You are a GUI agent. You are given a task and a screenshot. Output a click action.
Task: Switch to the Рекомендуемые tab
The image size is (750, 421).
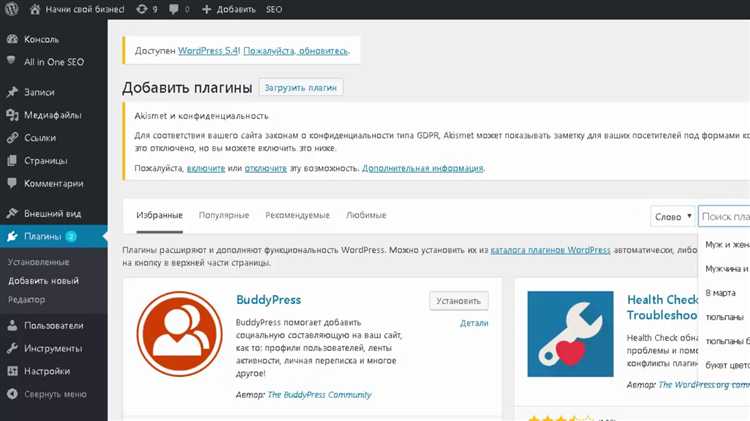pos(298,215)
